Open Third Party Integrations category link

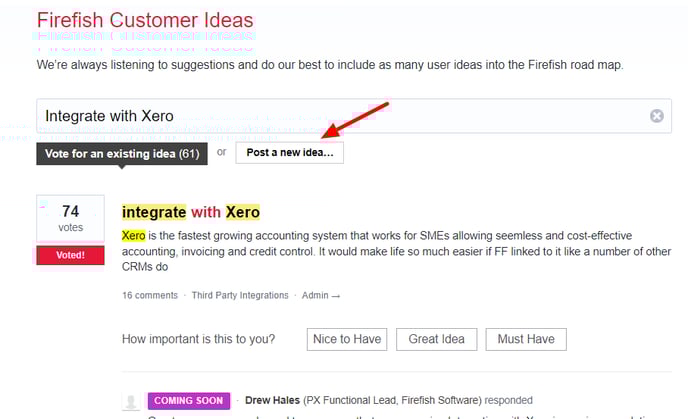click(240, 295)
